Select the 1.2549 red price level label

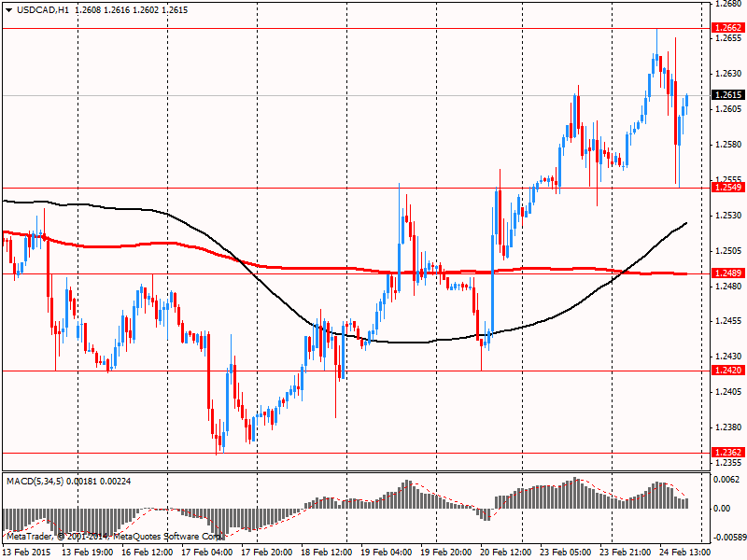pos(727,188)
